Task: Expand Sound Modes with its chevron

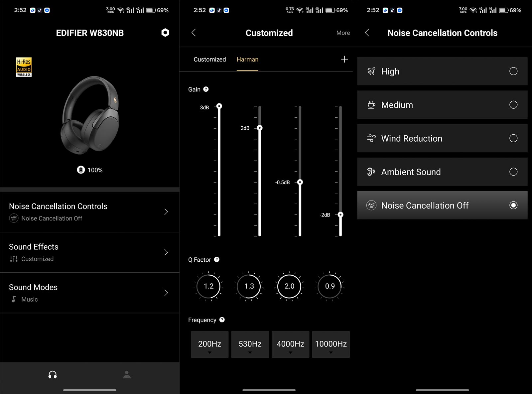Action: coord(166,293)
